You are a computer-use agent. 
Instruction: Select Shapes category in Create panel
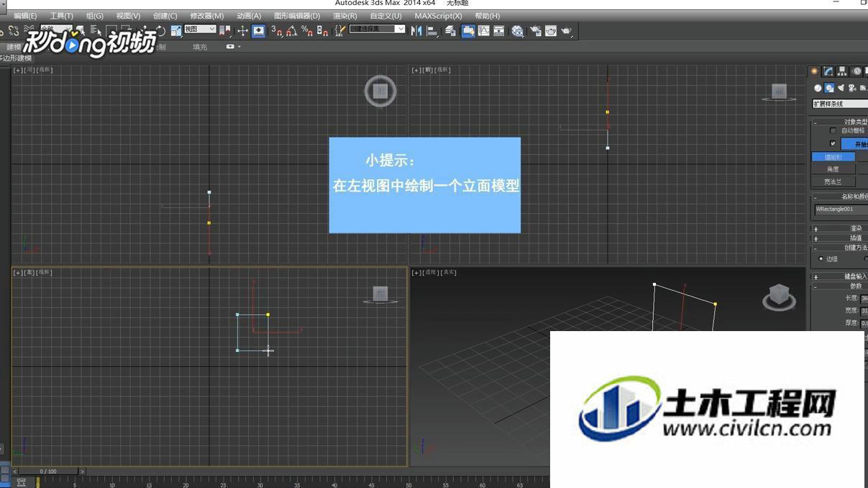[829, 88]
